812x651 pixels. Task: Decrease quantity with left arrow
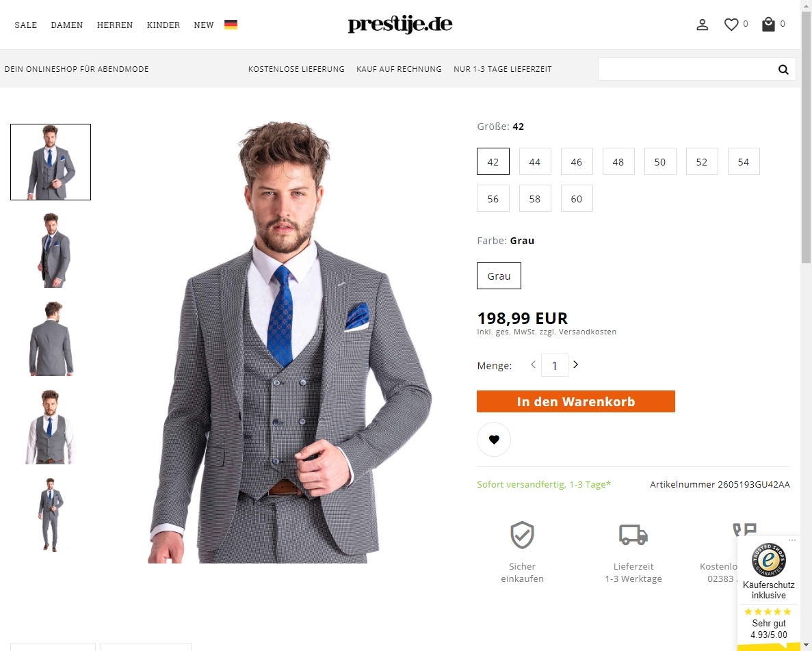point(533,364)
